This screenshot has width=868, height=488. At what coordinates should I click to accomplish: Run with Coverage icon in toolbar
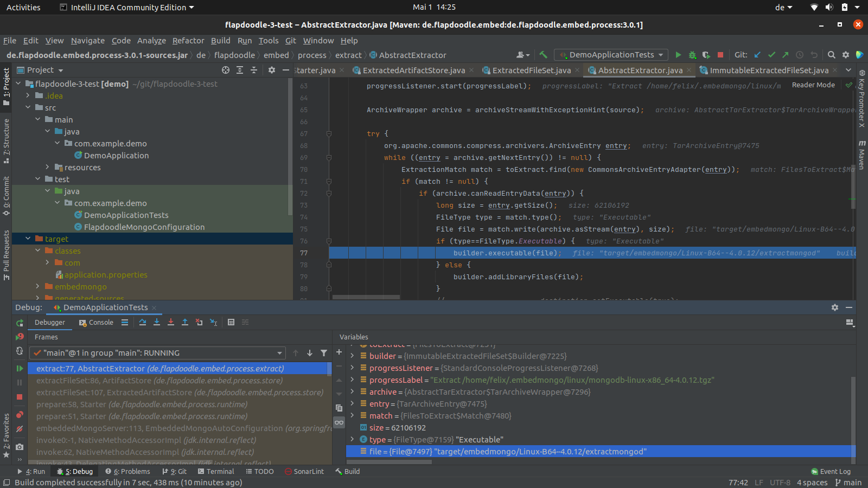[706, 55]
